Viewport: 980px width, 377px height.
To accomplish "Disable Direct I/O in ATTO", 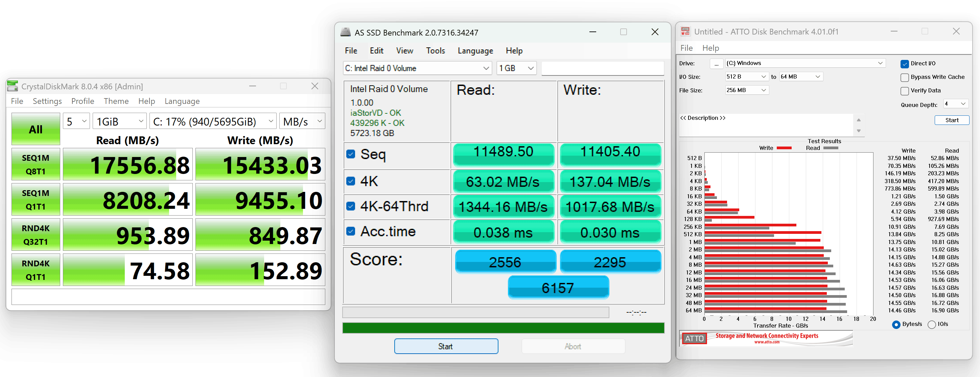I will click(905, 64).
